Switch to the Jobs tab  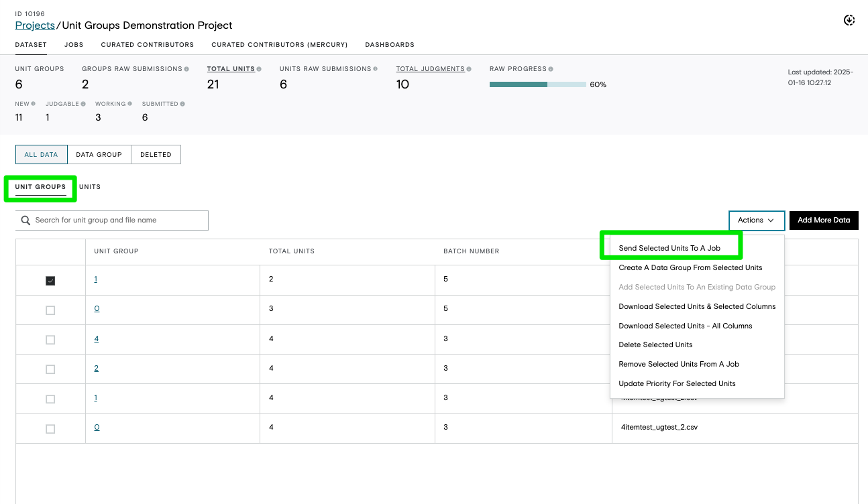[x=74, y=45]
